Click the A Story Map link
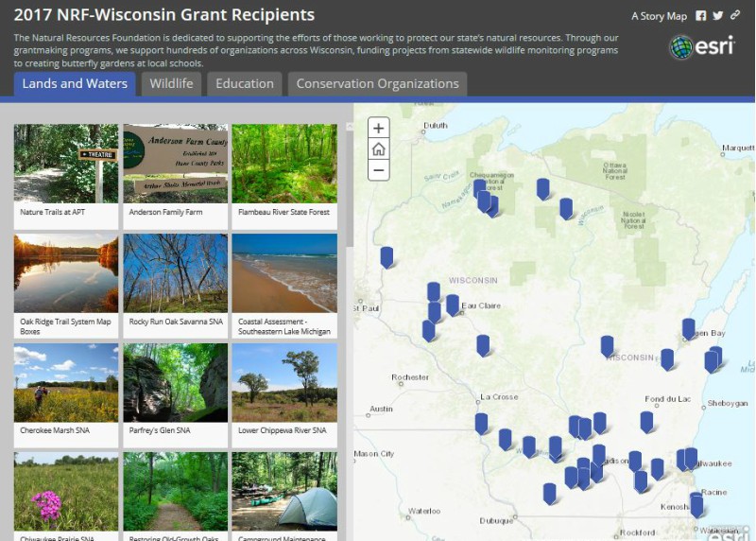Screen dimensions: 756x541 pos(659,16)
